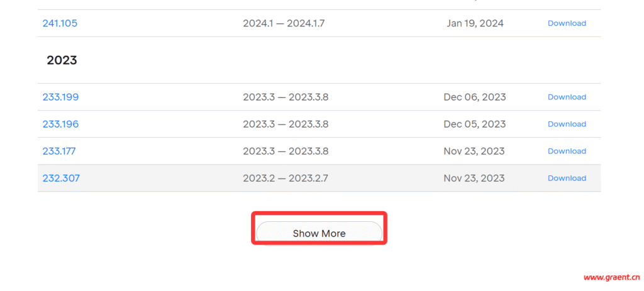Click the 2023 section heading
This screenshot has height=291, width=644.
(x=62, y=60)
